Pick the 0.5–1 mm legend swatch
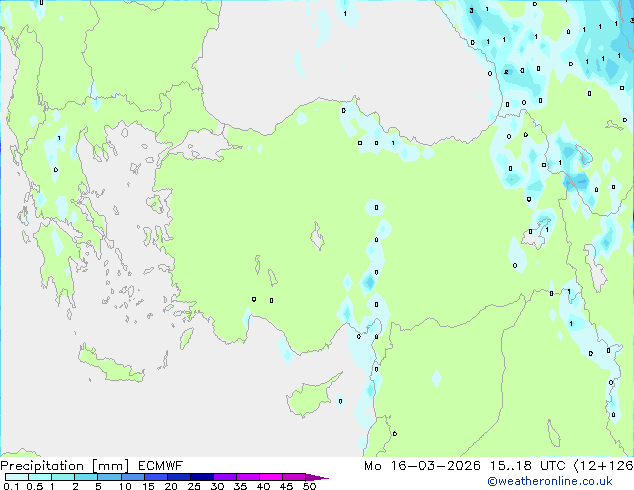 40,477
